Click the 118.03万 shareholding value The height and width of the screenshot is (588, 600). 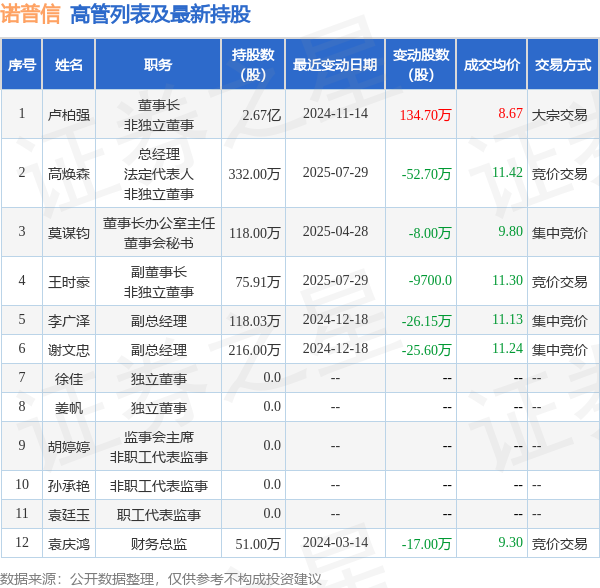[254, 320]
